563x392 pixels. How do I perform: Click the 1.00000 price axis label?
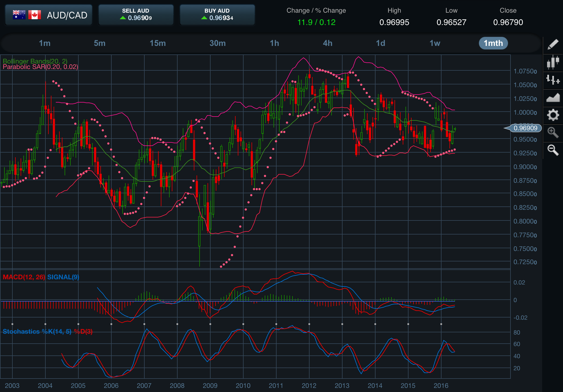click(525, 112)
